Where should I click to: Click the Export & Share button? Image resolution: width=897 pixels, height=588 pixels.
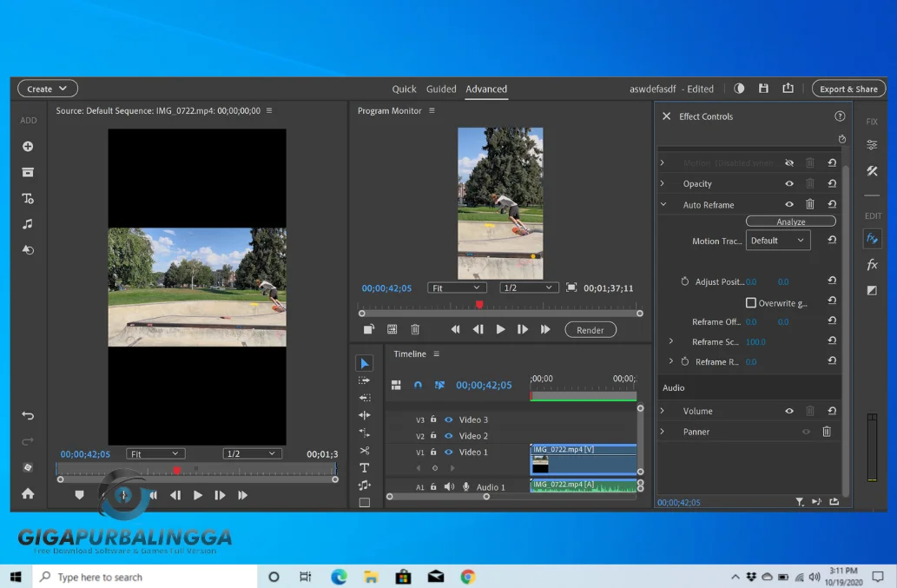[848, 89]
